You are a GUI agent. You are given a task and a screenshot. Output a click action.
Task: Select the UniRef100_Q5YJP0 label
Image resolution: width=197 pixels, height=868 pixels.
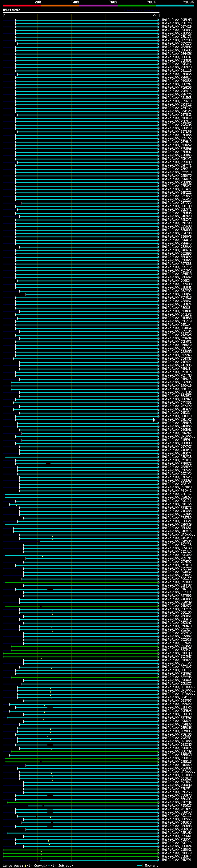pyautogui.click(x=176, y=406)
